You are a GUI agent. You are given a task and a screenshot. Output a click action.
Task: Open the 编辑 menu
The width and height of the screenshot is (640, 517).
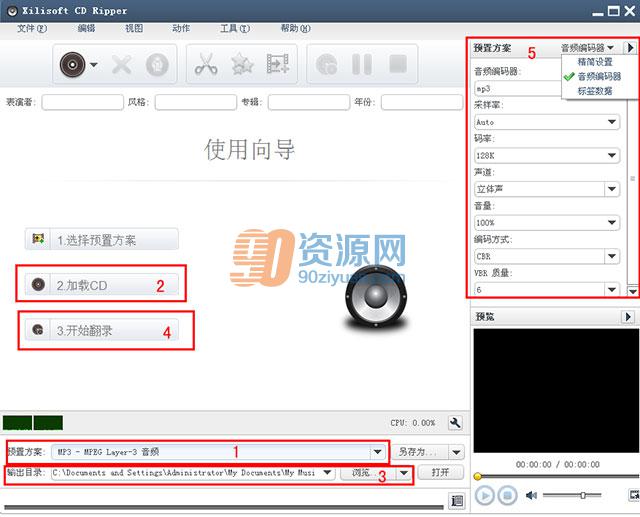coord(86,28)
